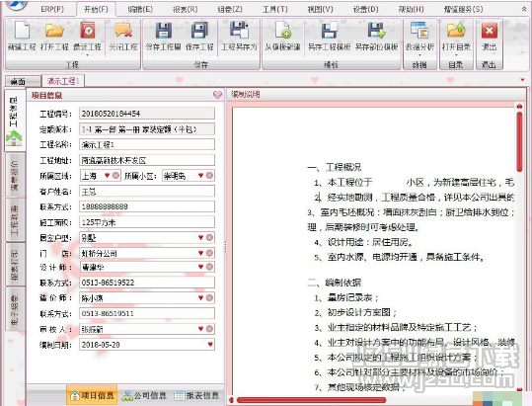The image size is (532, 406).
Task: Click the 数据分析 data analysis icon
Action: [x=419, y=30]
